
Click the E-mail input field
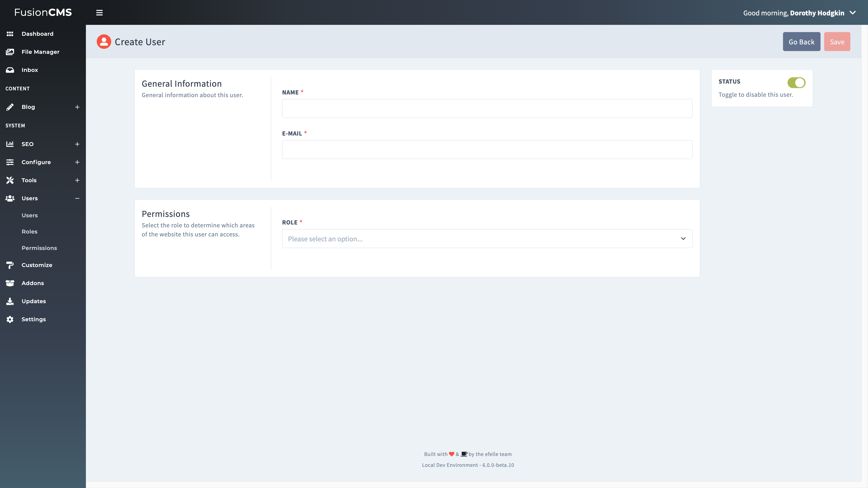pos(487,150)
